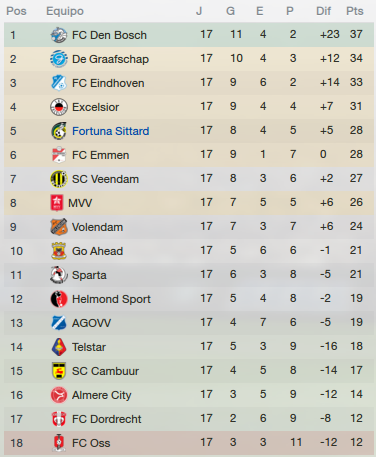Open the Fortuna Sittard team link
Image resolution: width=376 pixels, height=457 pixels.
[110, 131]
